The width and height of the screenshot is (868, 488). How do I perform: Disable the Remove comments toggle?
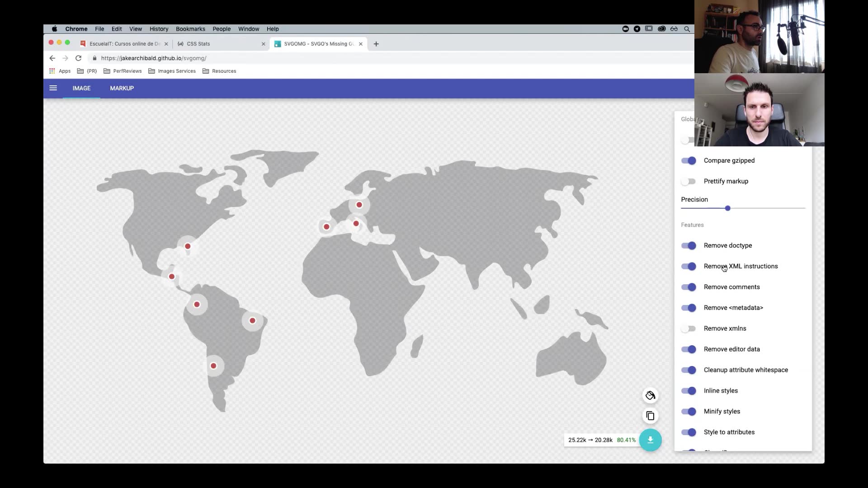pos(689,286)
